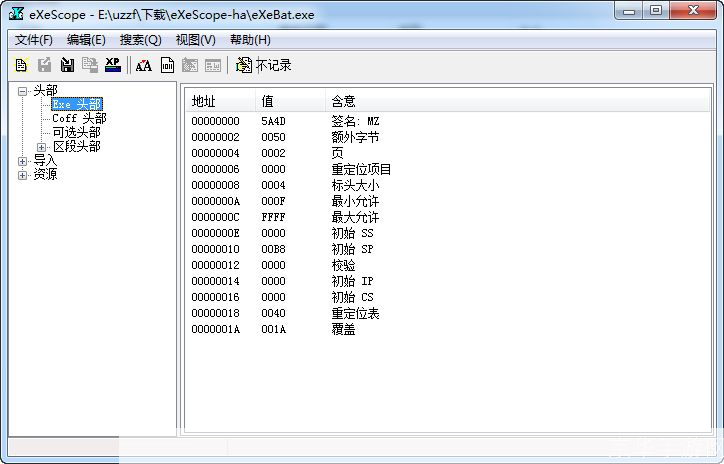Click the 校验 meaning cell
724x464 pixels.
[x=343, y=265]
